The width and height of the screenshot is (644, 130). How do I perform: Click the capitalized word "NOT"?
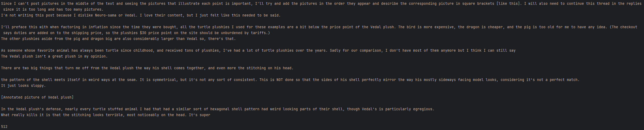(x=280, y=80)
